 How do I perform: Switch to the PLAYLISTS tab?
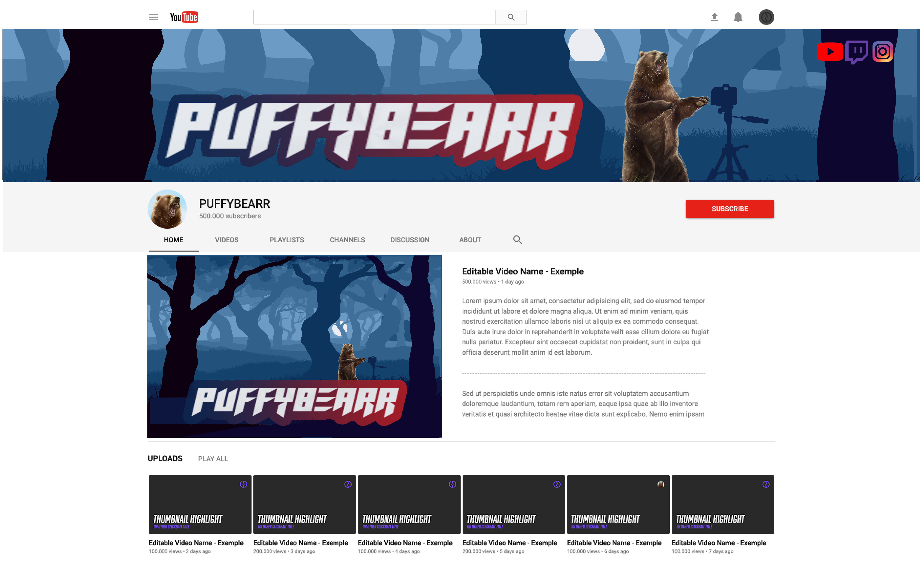point(286,240)
